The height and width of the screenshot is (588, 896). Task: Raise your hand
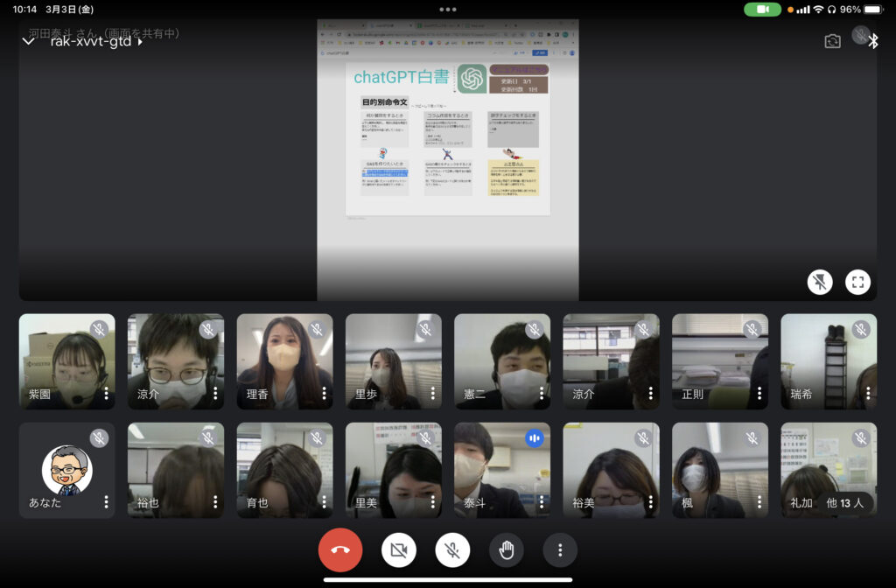pyautogui.click(x=507, y=550)
